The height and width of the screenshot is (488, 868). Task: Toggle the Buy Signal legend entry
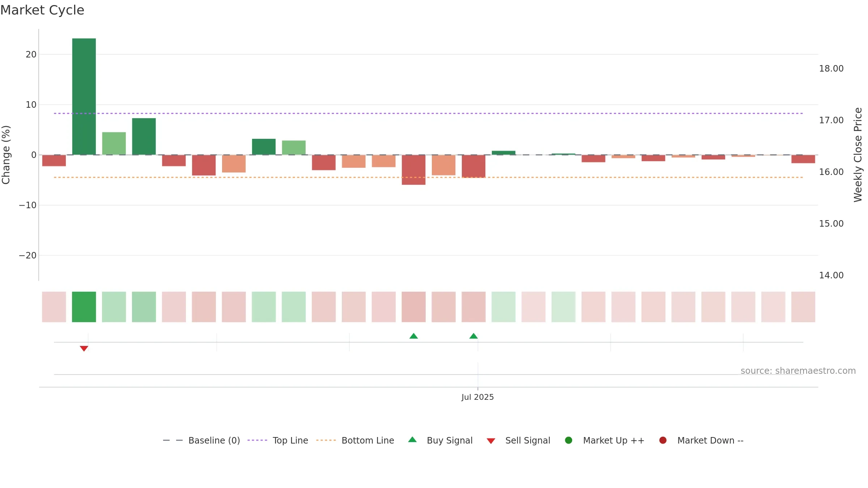(x=440, y=440)
